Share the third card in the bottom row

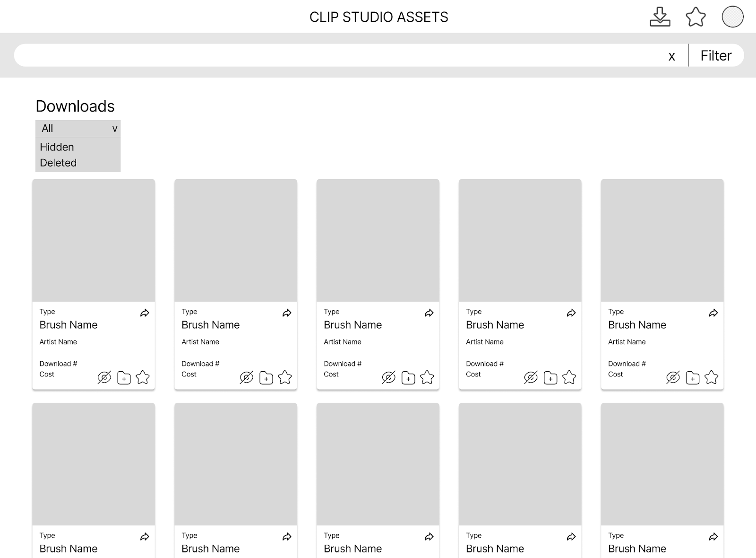429,536
